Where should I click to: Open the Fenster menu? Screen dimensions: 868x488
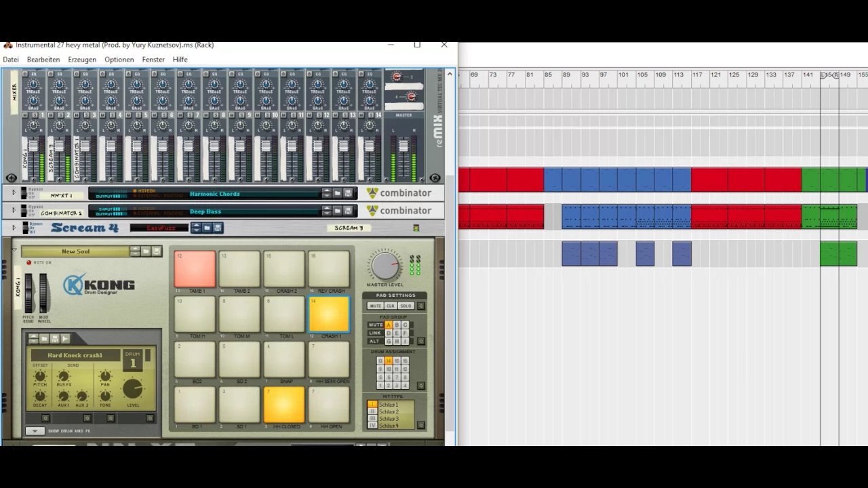point(153,60)
